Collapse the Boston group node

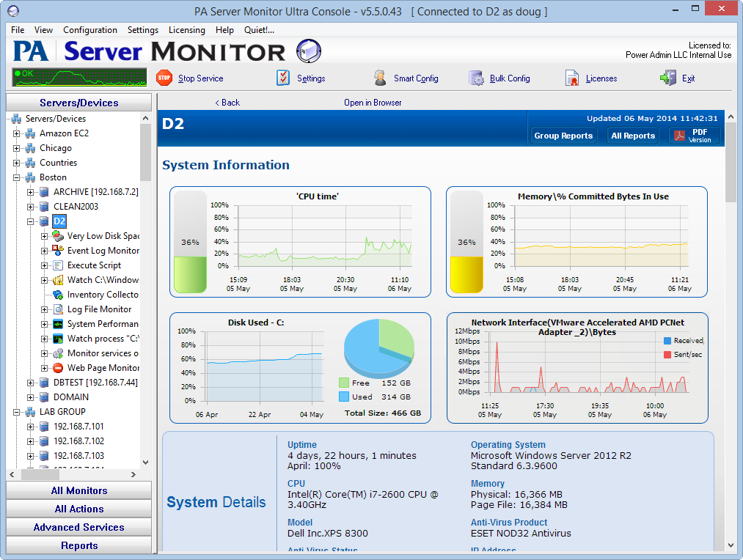coord(17,177)
